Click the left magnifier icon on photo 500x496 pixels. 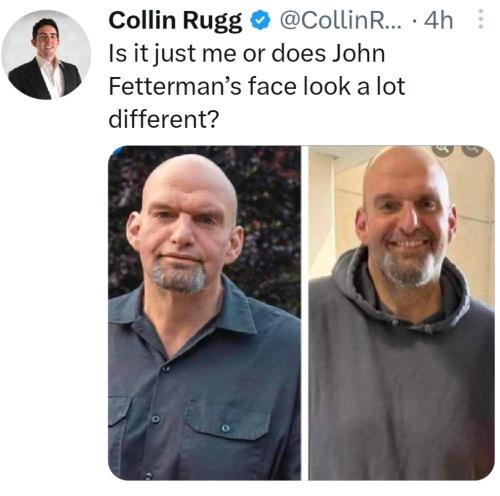(x=443, y=150)
